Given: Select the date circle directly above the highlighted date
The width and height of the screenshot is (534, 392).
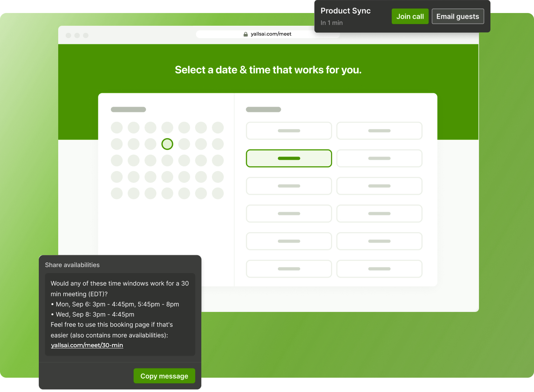Looking at the screenshot, I should (x=167, y=128).
